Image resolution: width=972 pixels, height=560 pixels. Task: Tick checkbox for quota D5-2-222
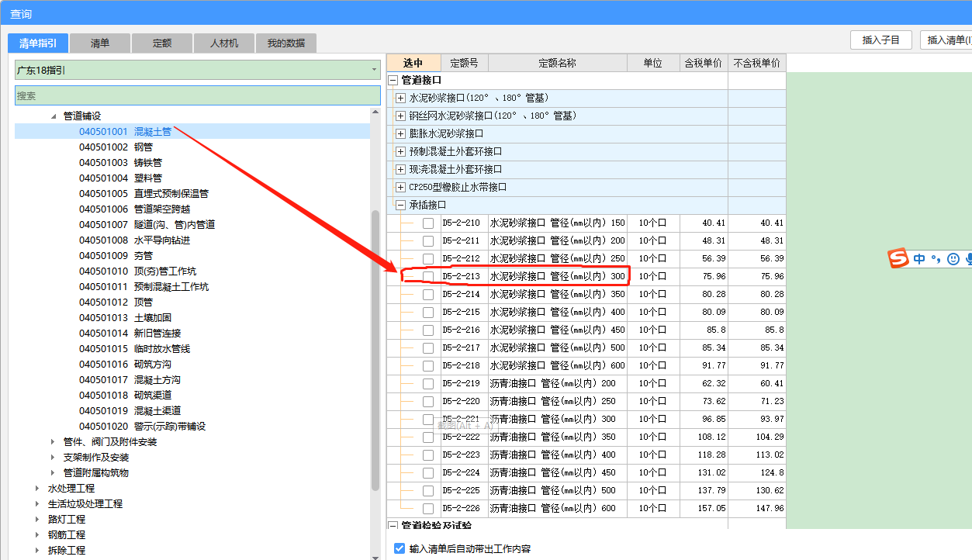click(428, 437)
